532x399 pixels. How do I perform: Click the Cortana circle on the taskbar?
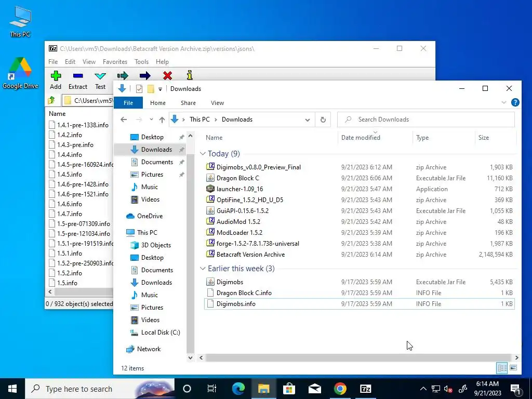click(187, 389)
